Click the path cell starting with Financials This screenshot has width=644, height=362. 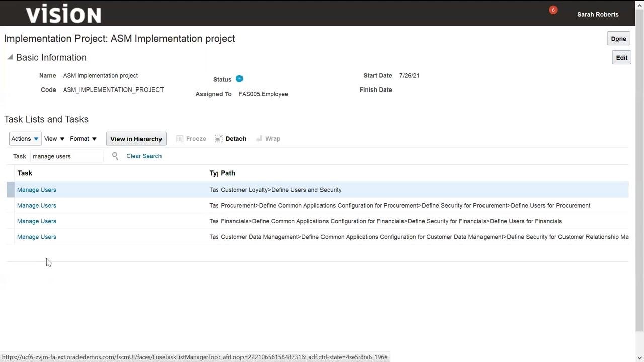tap(391, 221)
